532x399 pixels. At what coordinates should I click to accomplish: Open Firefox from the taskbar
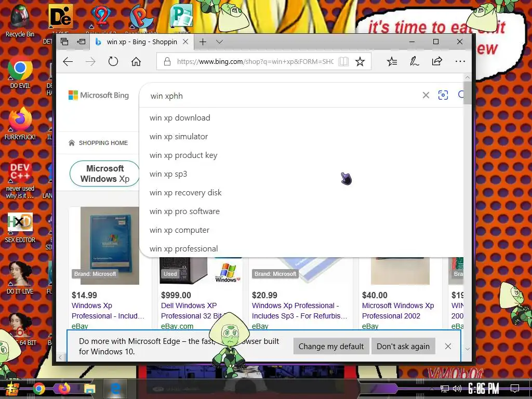pyautogui.click(x=64, y=389)
